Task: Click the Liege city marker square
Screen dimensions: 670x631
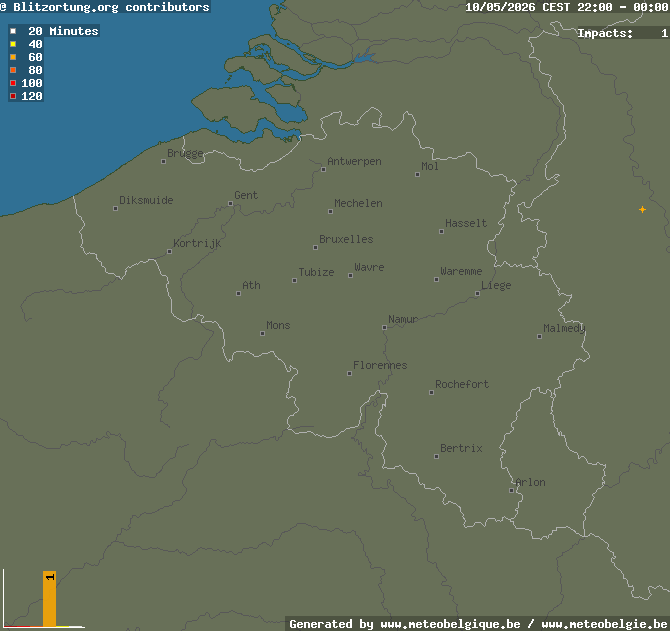Action: pos(477,293)
